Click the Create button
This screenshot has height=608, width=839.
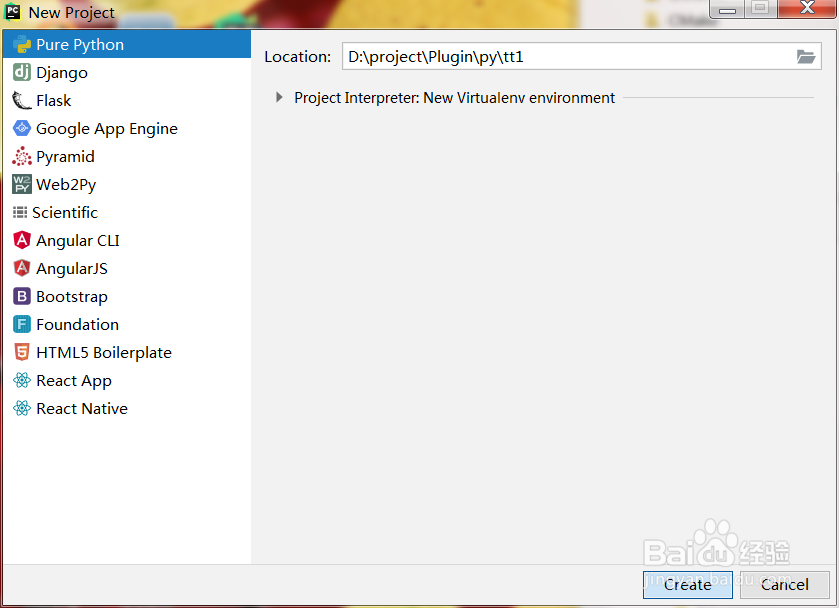point(688,584)
